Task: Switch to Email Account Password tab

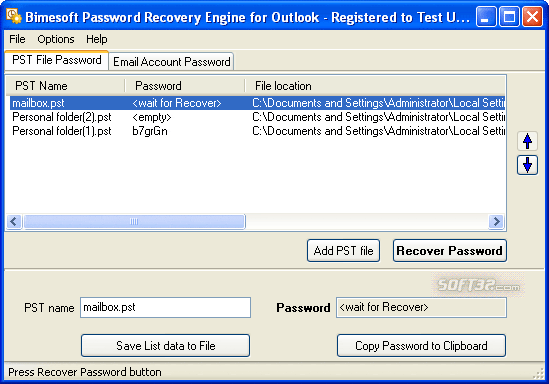Action: click(171, 62)
